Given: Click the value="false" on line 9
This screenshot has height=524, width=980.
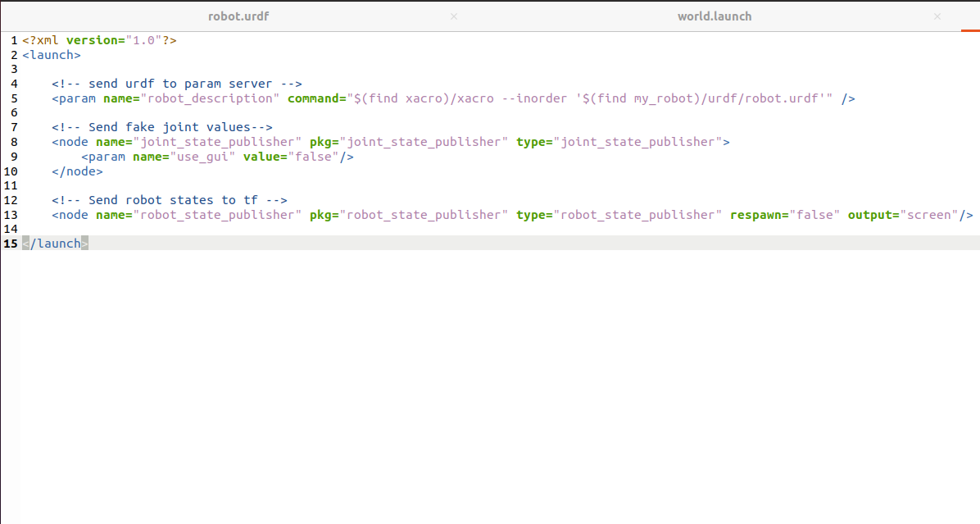Looking at the screenshot, I should [291, 157].
